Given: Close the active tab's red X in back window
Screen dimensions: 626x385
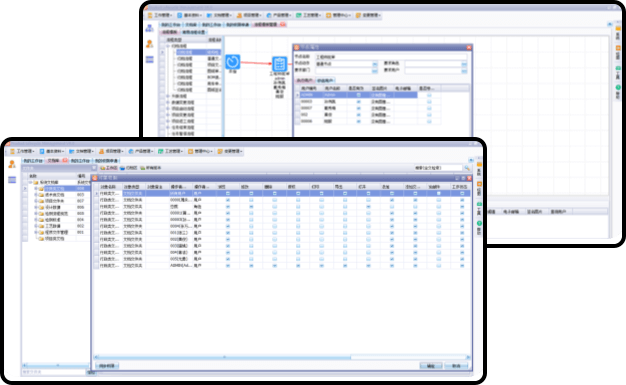Looking at the screenshot, I should point(282,25).
